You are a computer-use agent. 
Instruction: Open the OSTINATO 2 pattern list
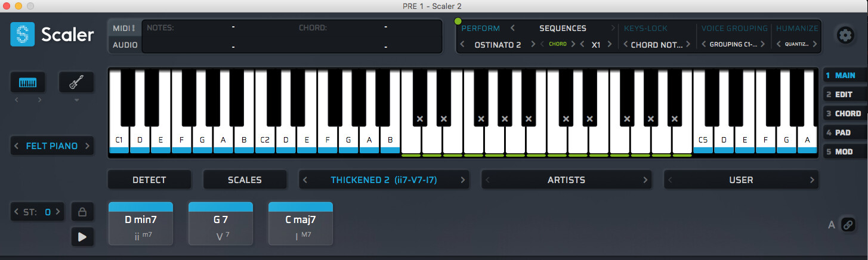(x=498, y=45)
